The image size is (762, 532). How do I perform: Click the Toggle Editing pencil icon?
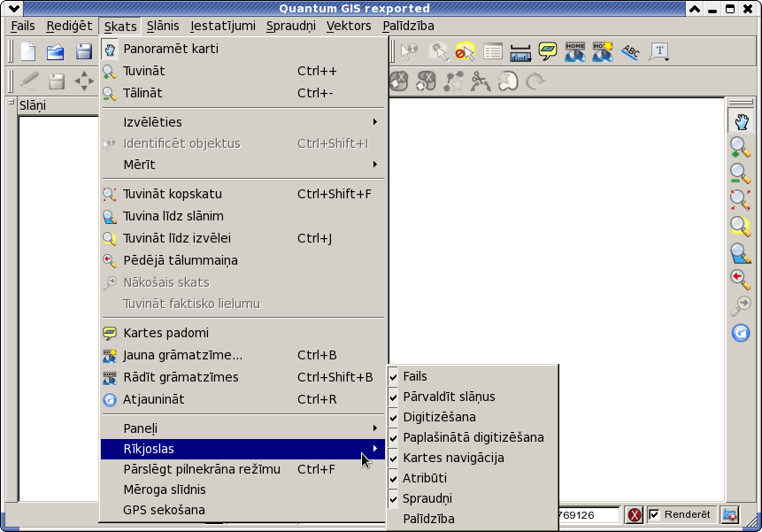[x=28, y=81]
